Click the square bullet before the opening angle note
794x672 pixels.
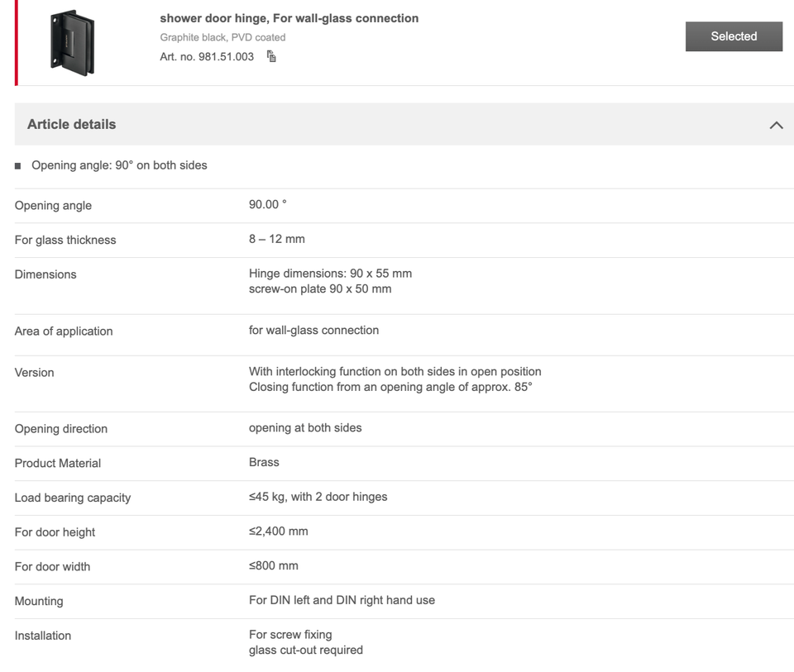click(x=18, y=166)
